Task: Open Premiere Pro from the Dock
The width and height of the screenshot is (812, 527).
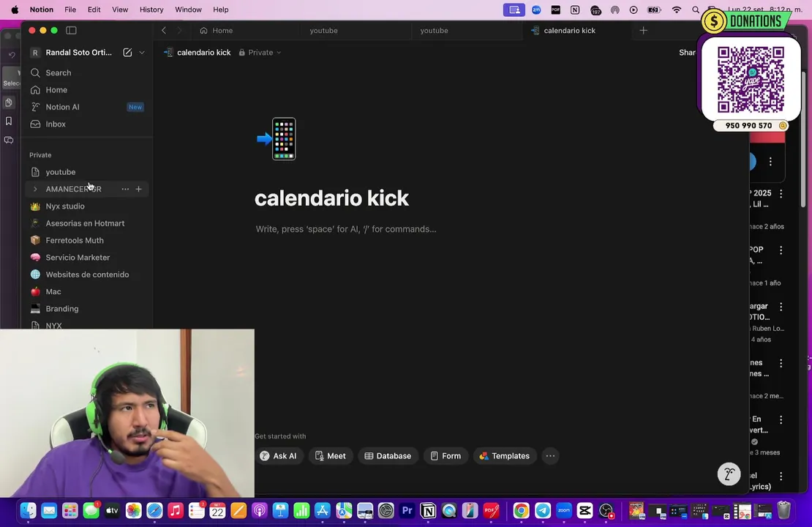Action: [407, 511]
